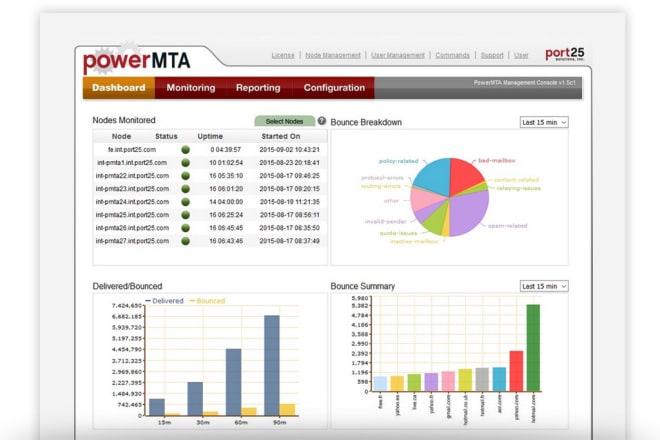Click the 60m Delivered blue bar
This screenshot has height=440, width=660.
point(234,382)
